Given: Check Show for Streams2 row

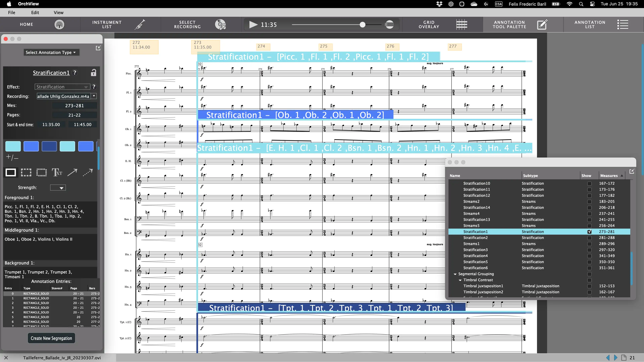Looking at the screenshot, I should click(589, 202).
